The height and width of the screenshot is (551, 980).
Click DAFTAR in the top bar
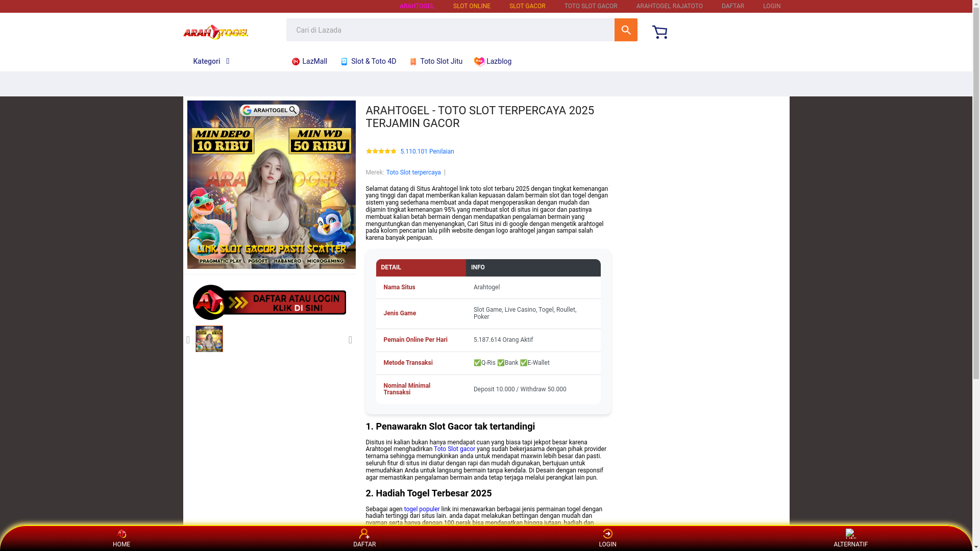pyautogui.click(x=732, y=6)
